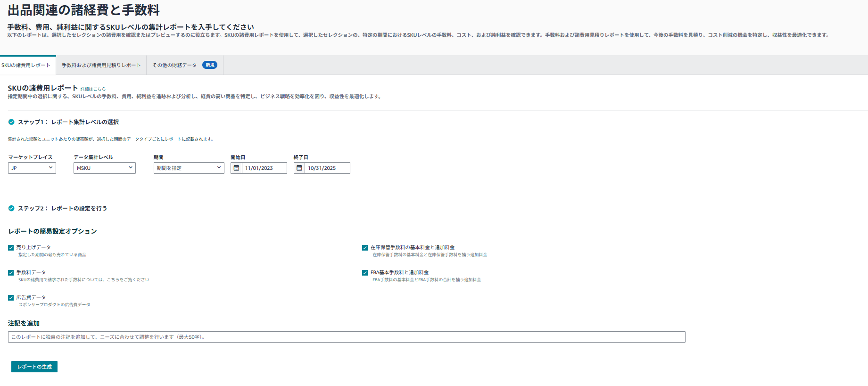Open the 期間 dropdown showing 期間を指定

[x=189, y=168]
